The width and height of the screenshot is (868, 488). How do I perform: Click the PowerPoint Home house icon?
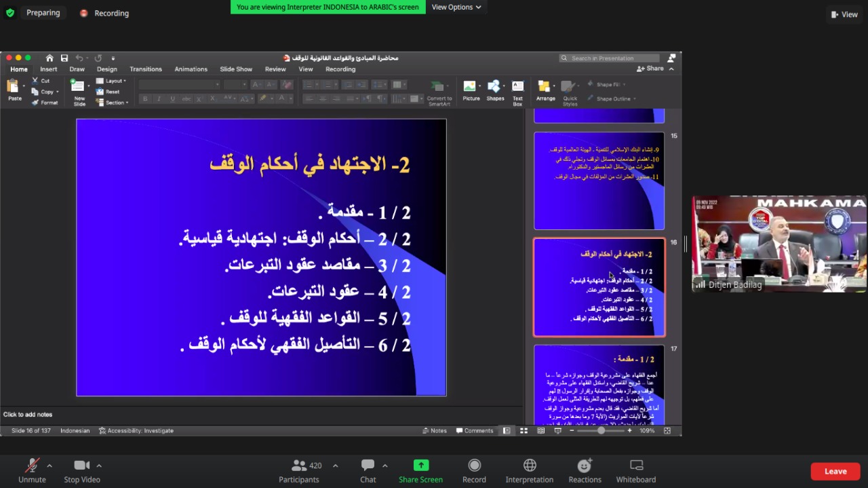pos(50,58)
